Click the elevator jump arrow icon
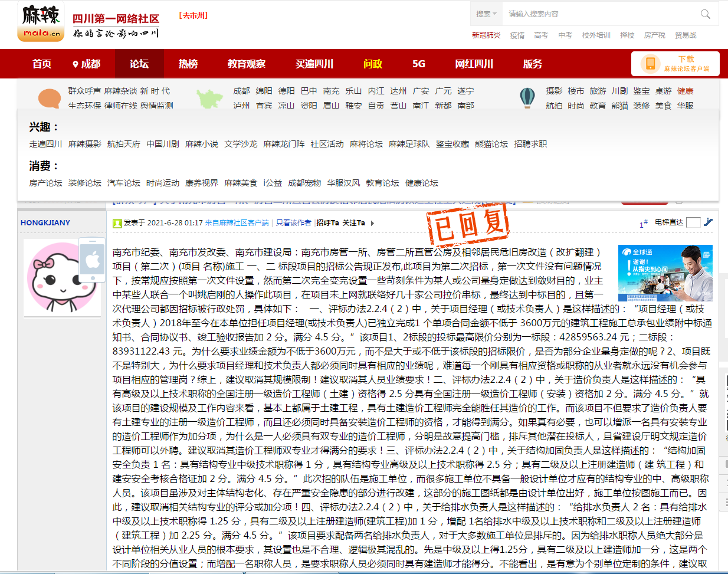Image resolution: width=728 pixels, height=574 pixels. (x=709, y=222)
